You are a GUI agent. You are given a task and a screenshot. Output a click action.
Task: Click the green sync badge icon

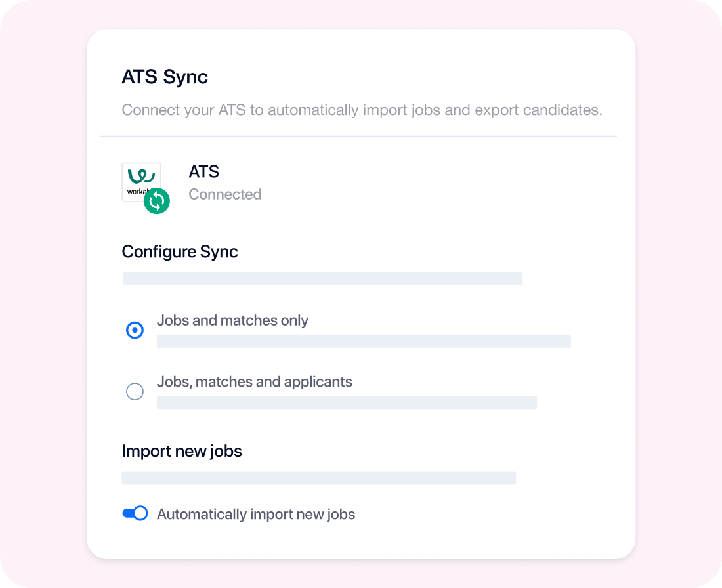tap(157, 201)
